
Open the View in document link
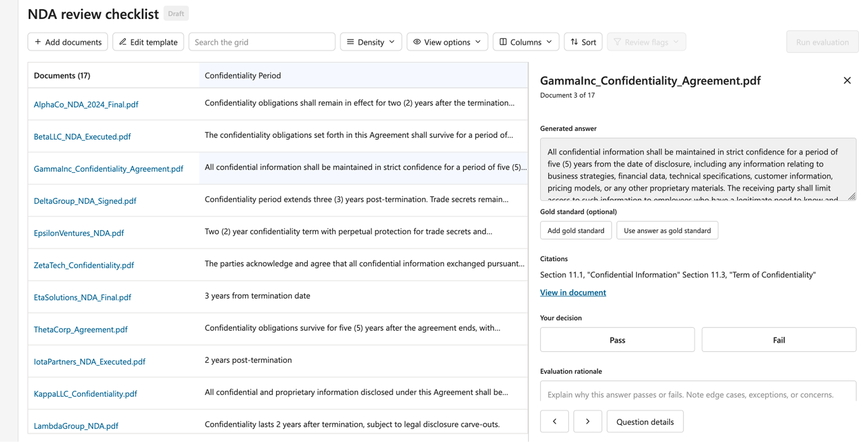click(x=573, y=292)
